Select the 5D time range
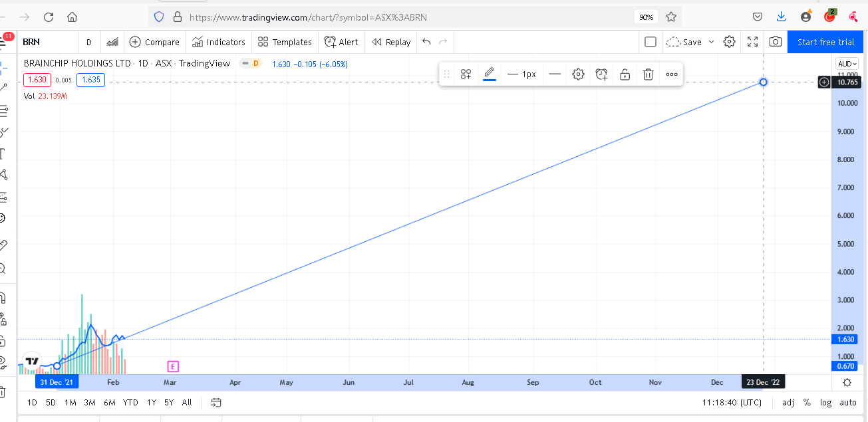868x422 pixels. 51,402
